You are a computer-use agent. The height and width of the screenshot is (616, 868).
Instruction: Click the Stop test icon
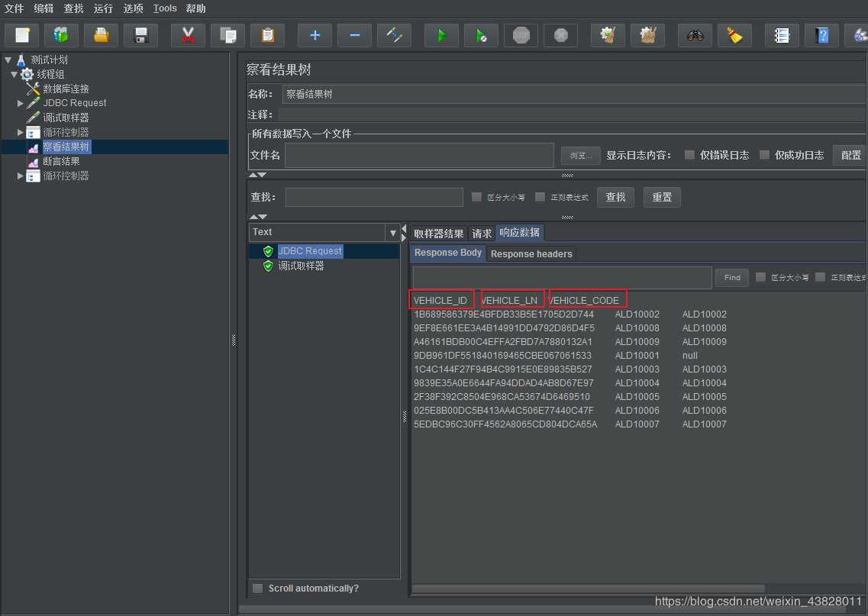pos(521,35)
